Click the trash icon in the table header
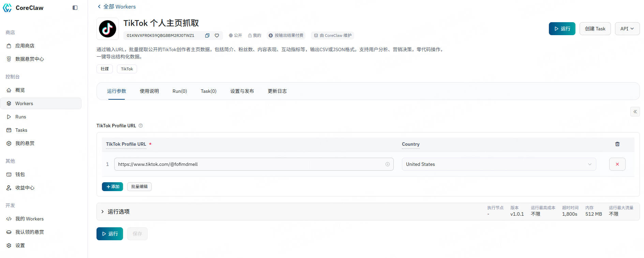644x258 pixels. [617, 144]
